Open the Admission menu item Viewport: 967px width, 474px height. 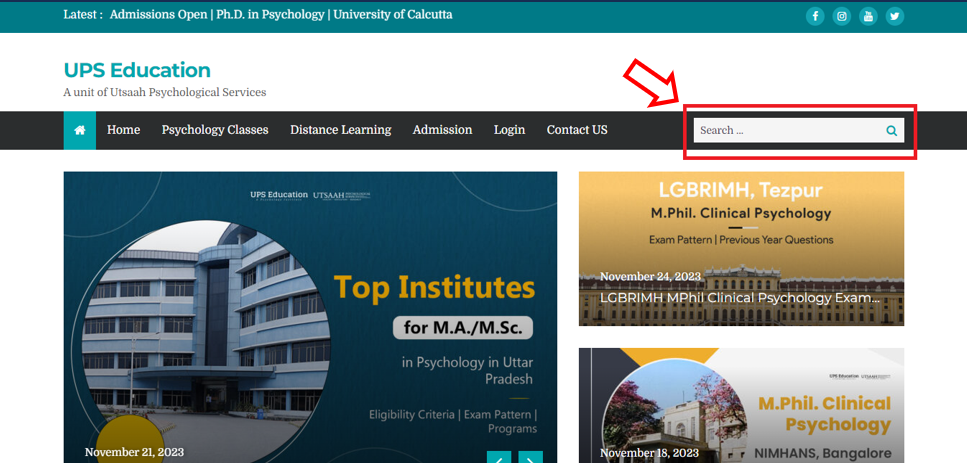point(442,130)
